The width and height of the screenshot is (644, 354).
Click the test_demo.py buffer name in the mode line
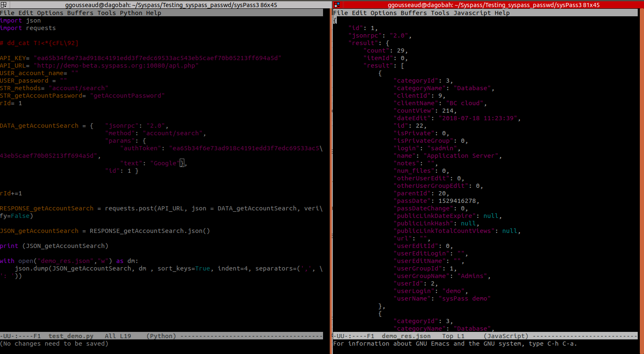[x=71, y=336]
